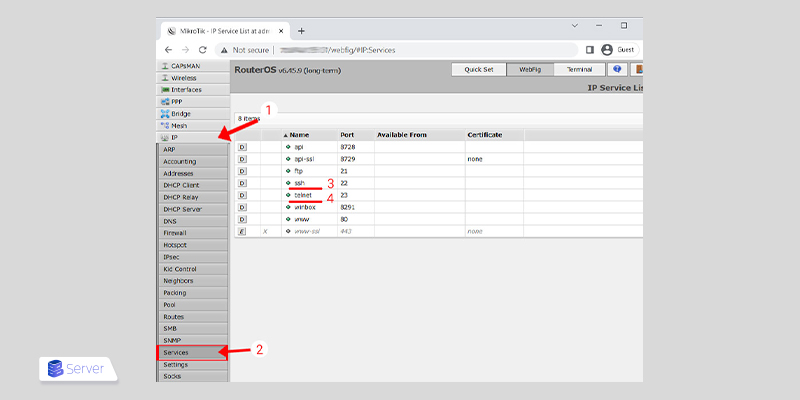Open the Bridge menu item

click(193, 114)
